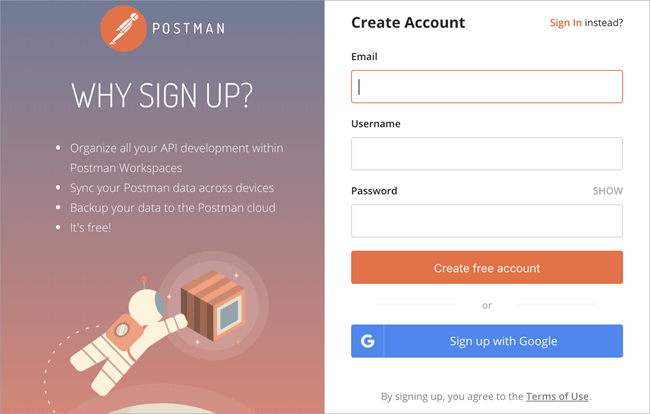Focus the Email input field

(x=487, y=87)
